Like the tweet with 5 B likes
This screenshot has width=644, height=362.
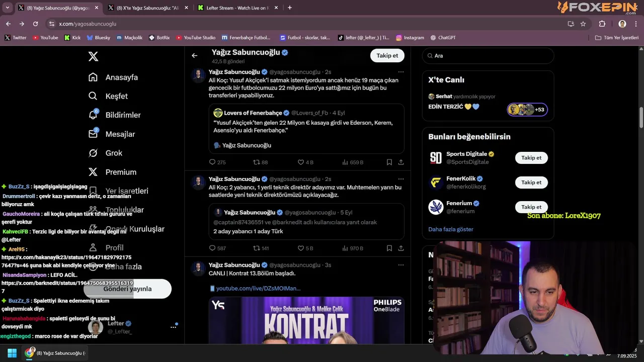(301, 248)
